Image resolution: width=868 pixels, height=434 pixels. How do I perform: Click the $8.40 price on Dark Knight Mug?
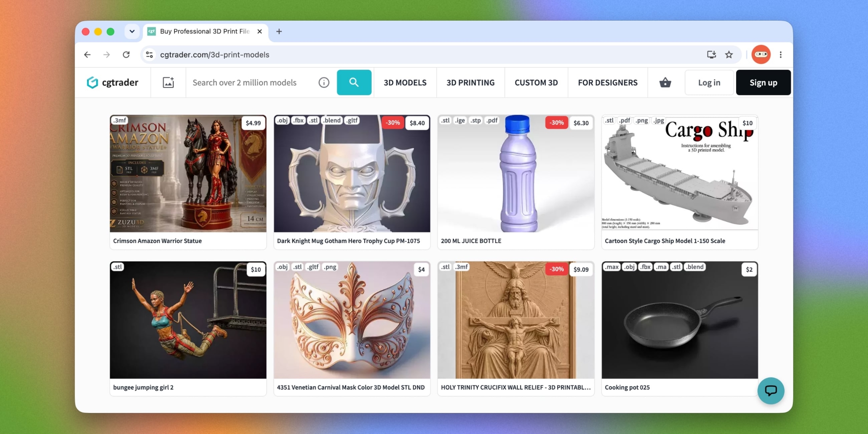point(417,123)
